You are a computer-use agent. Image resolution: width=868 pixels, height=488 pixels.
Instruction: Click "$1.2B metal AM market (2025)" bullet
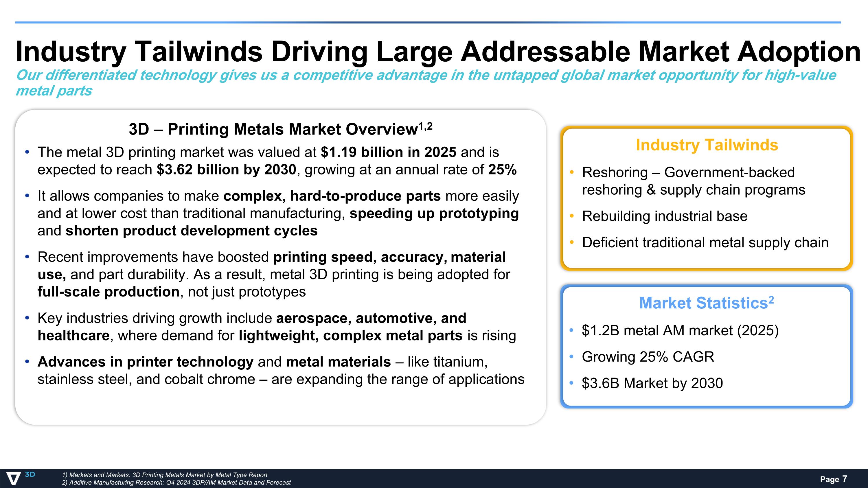click(680, 330)
